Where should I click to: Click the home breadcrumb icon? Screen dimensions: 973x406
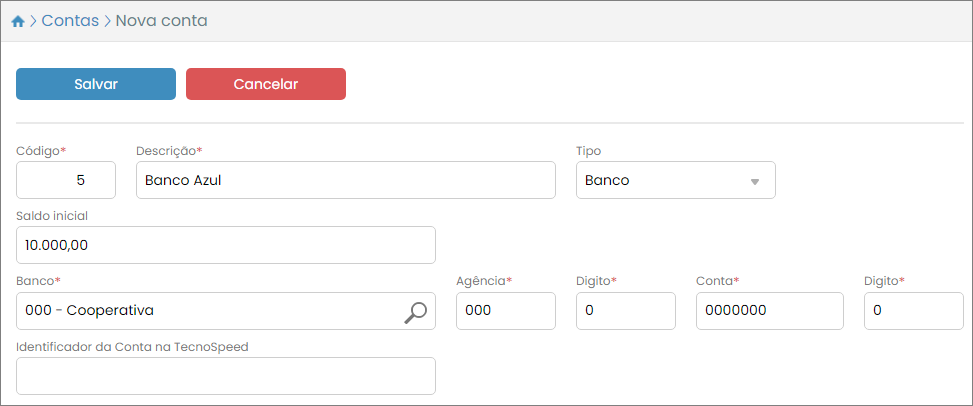(17, 21)
